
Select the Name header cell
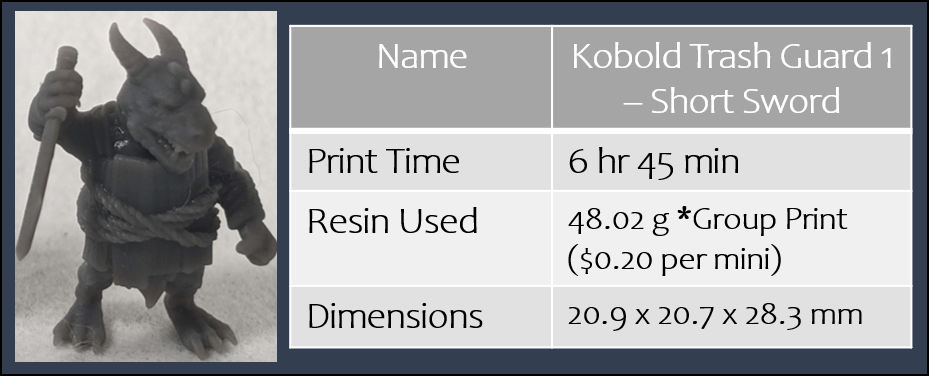point(421,77)
